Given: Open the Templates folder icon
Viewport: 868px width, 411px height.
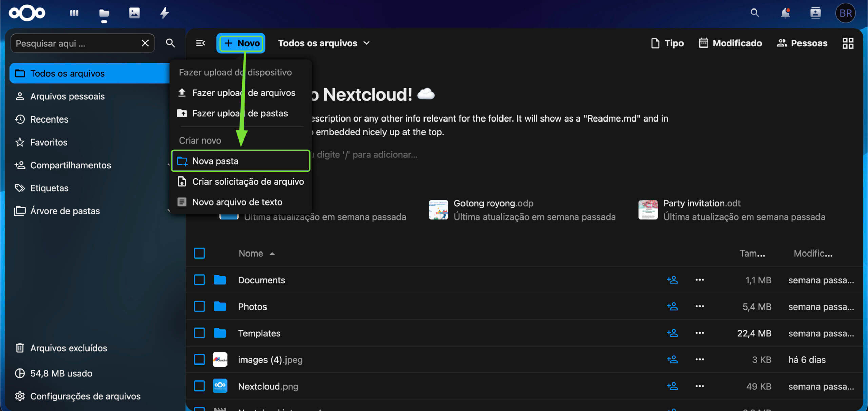Looking at the screenshot, I should [x=220, y=333].
